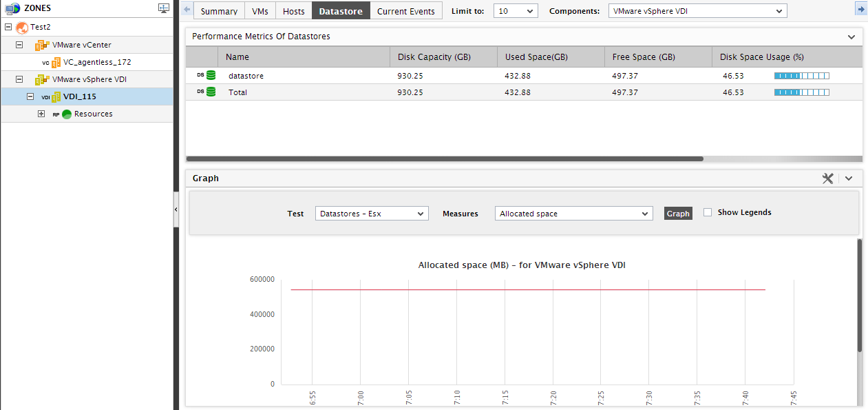
Task: Switch to the Hosts tab
Action: (x=294, y=11)
